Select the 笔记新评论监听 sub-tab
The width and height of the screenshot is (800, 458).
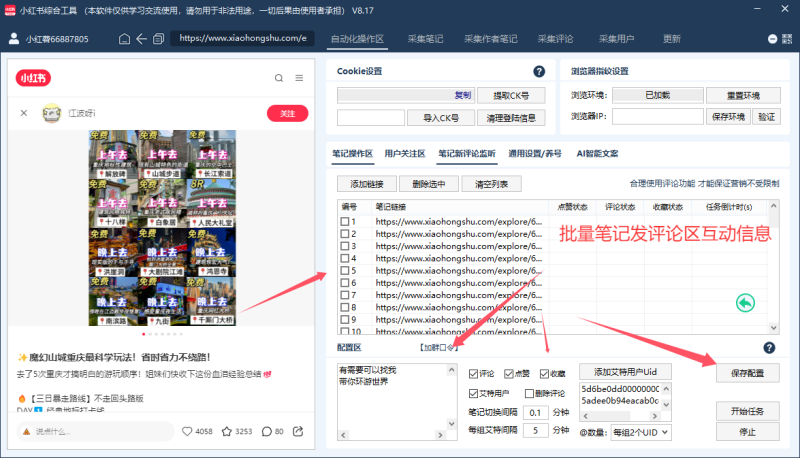tap(467, 154)
